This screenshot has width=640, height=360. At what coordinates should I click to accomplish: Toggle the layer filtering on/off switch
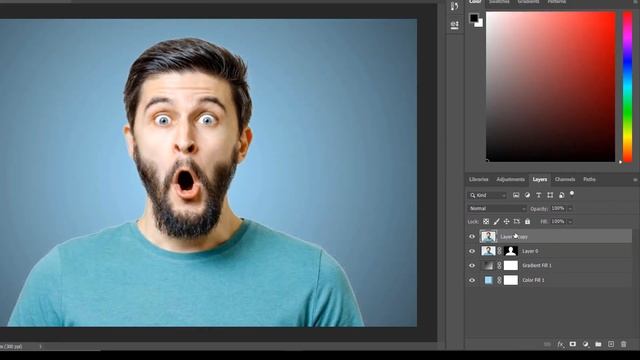pos(572,193)
